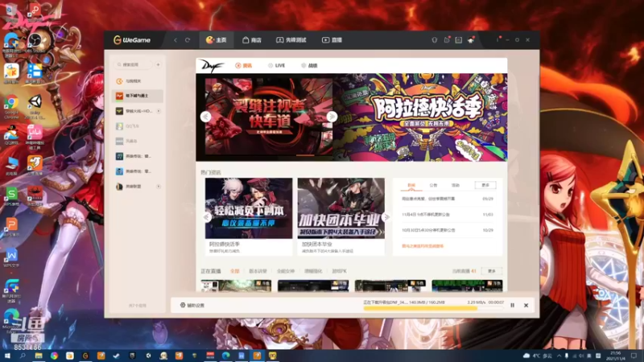Select 地下城与勇士 in the sidebar
Image resolution: width=644 pixels, height=362 pixels.
click(137, 96)
